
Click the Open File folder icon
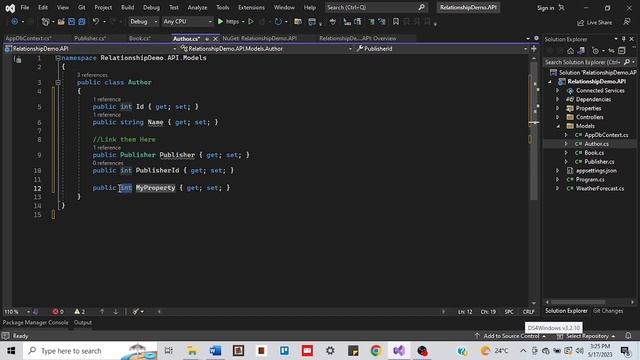tap(61, 22)
